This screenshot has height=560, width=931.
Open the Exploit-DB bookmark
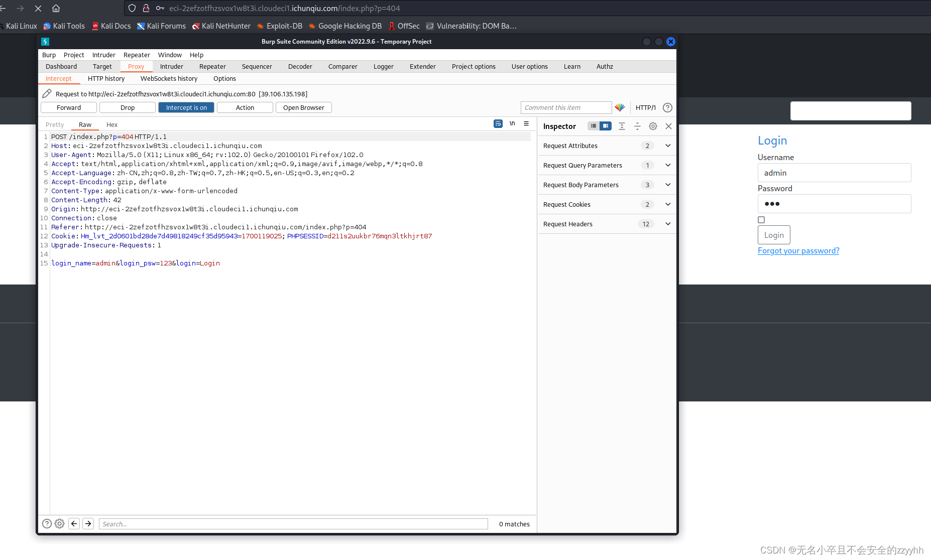[x=279, y=26]
